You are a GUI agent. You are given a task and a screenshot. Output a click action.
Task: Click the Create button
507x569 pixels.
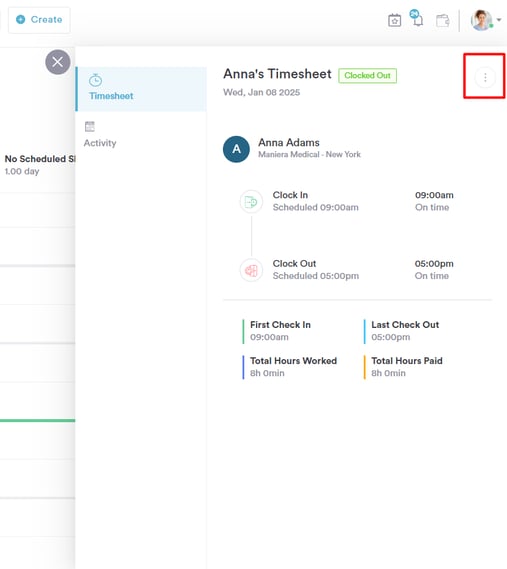point(39,20)
